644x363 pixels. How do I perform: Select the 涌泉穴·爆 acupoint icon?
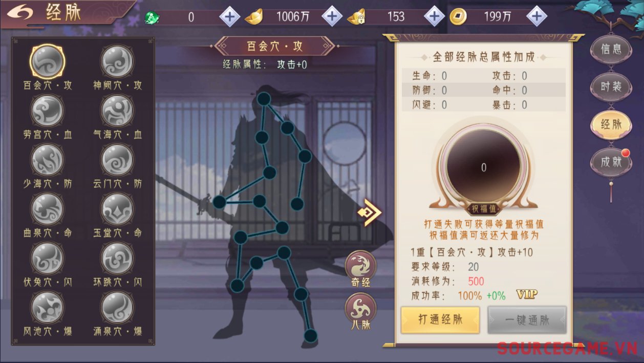[x=117, y=307]
